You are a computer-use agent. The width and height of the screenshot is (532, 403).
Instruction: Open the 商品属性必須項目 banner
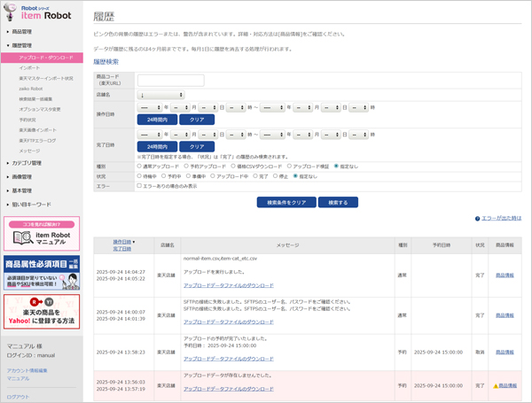click(x=42, y=273)
